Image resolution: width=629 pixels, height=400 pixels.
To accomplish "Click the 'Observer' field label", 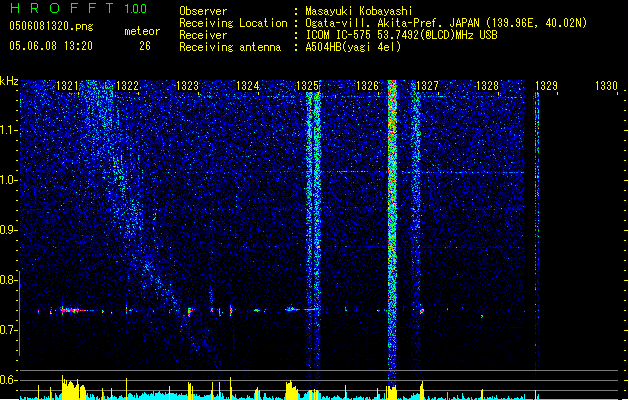I will [203, 11].
